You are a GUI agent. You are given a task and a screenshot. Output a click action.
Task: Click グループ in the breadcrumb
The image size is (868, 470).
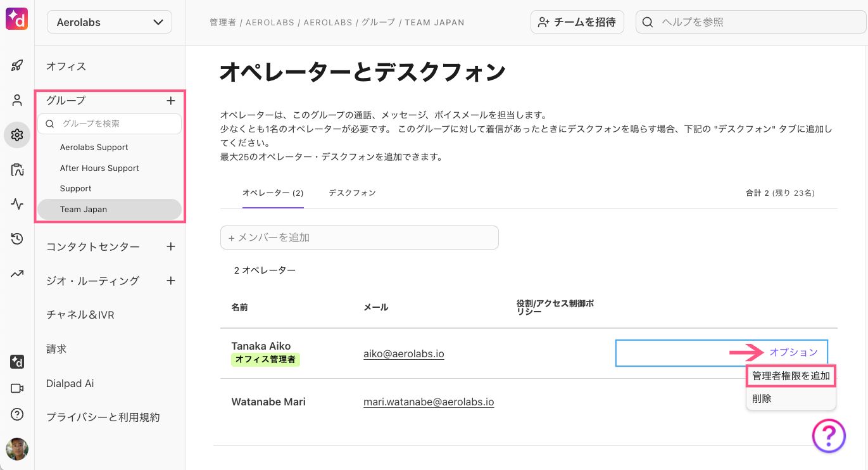[378, 22]
